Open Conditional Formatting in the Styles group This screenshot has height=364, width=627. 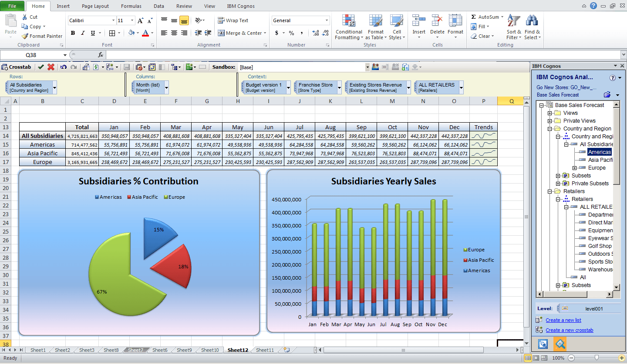pyautogui.click(x=348, y=27)
